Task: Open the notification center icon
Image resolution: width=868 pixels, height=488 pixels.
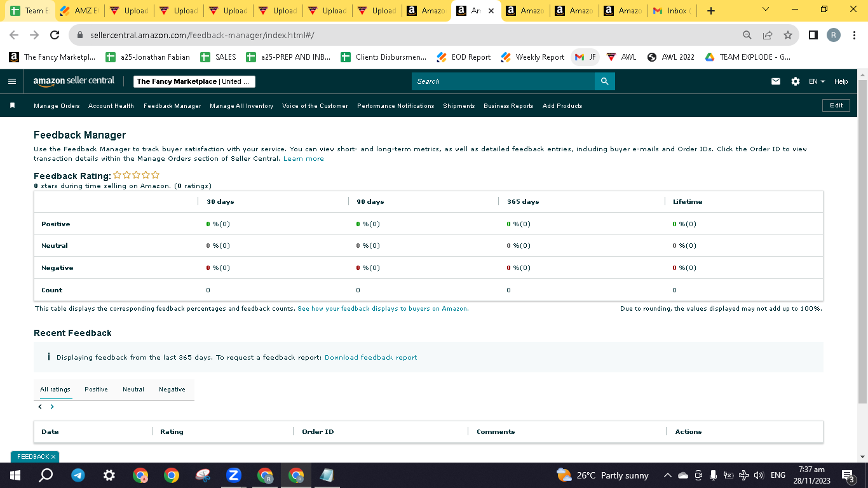Action: coord(848,475)
